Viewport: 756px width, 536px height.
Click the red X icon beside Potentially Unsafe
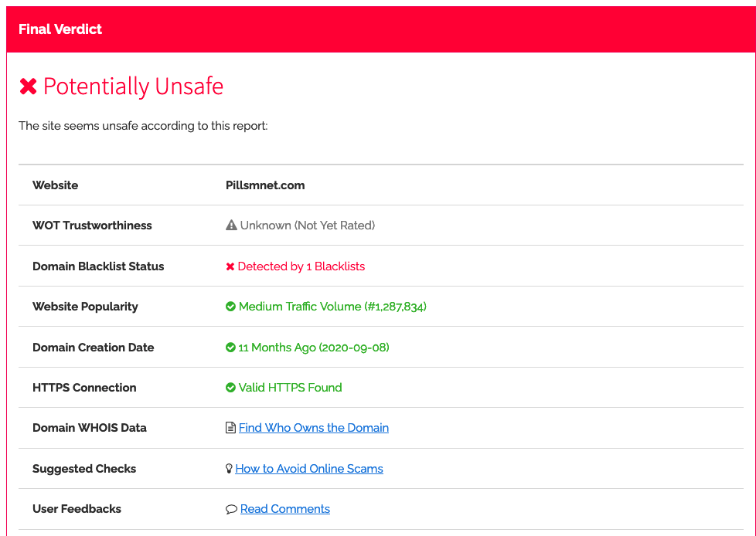tap(28, 87)
